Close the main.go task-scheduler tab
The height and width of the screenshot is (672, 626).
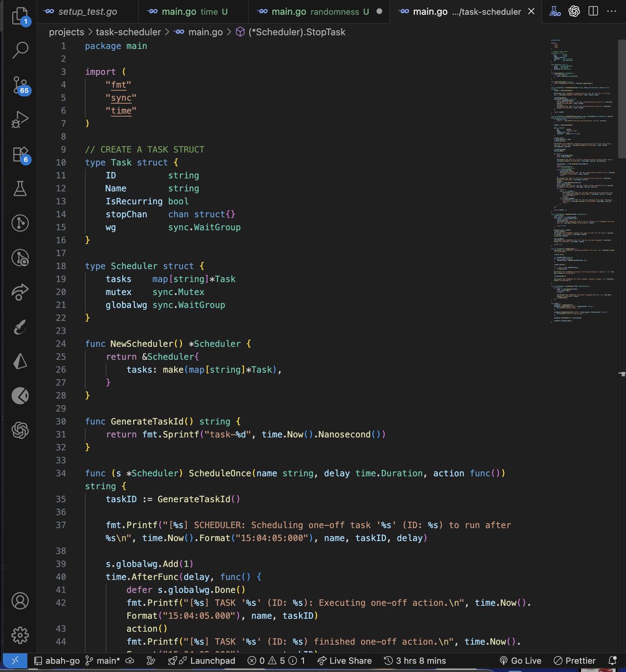click(531, 11)
